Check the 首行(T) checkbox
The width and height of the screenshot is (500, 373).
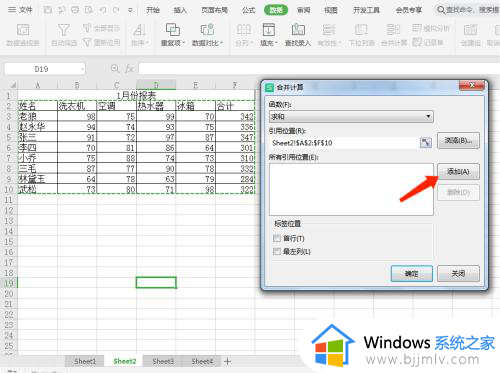coord(277,238)
